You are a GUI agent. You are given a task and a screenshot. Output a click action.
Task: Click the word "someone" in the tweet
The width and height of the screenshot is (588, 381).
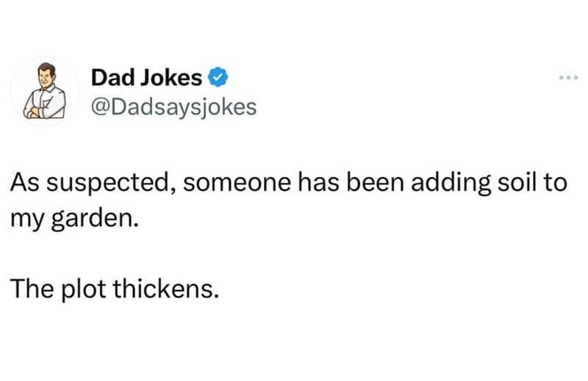pos(237,183)
